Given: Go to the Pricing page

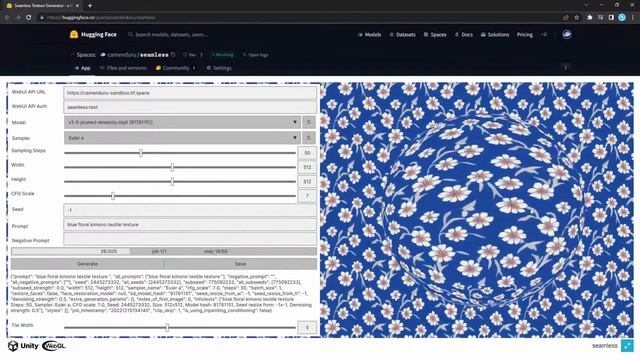Looking at the screenshot, I should 525,35.
